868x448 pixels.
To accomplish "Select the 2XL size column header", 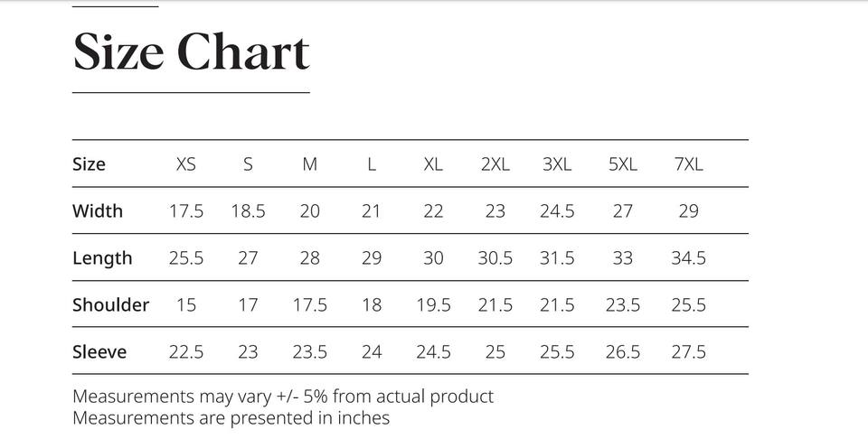I will click(x=495, y=164).
